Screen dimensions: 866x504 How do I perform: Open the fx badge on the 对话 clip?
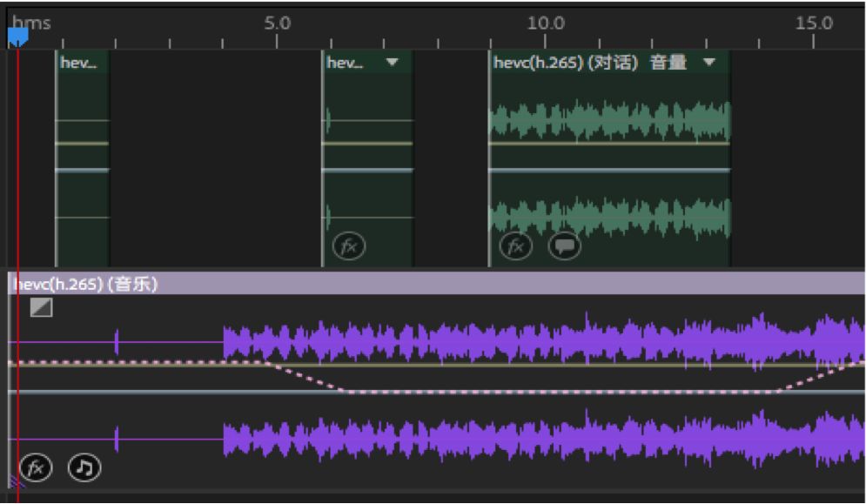point(516,246)
